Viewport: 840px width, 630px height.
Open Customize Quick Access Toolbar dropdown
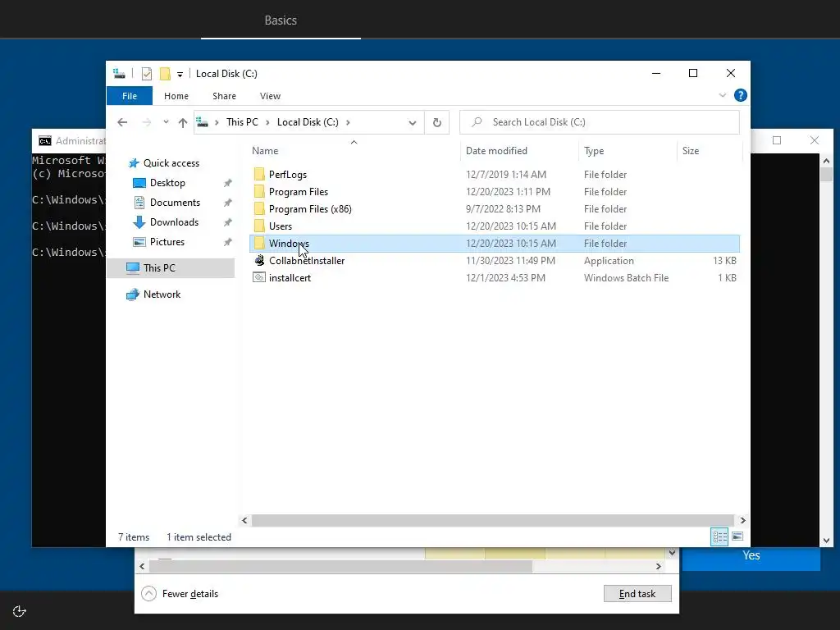(180, 75)
